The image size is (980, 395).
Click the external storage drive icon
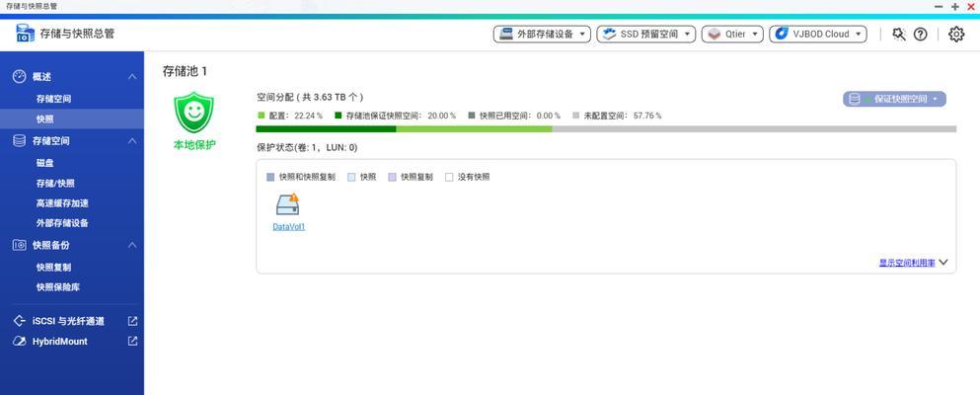pyautogui.click(x=505, y=34)
